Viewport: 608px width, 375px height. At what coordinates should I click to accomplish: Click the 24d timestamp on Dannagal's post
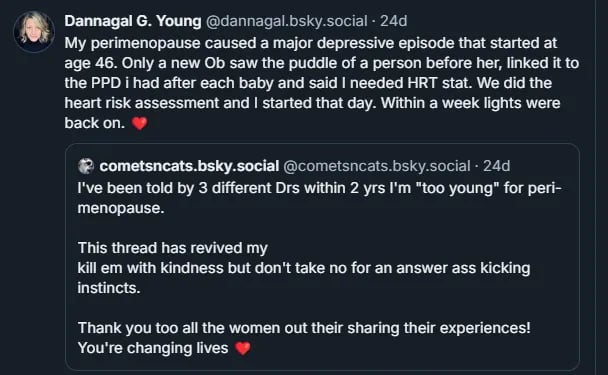tap(393, 21)
